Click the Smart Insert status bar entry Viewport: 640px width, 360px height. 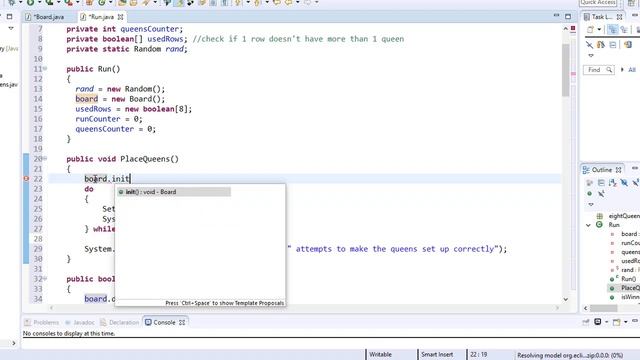point(437,355)
